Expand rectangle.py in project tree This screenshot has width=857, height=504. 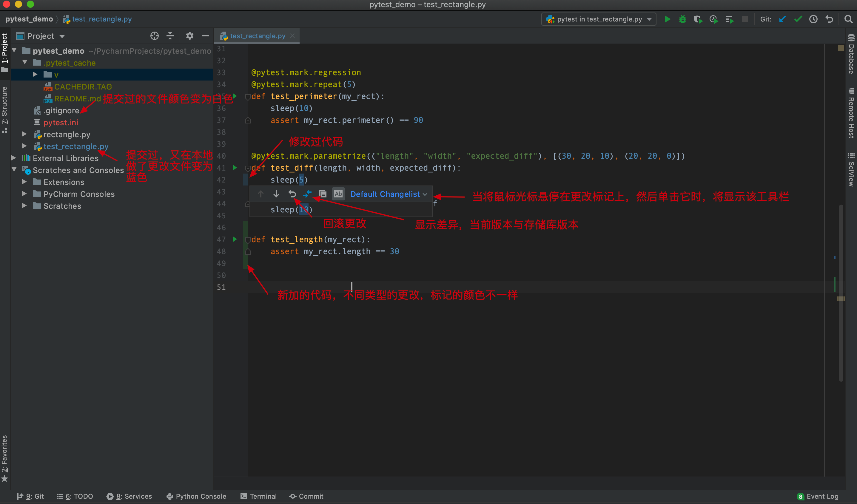24,134
